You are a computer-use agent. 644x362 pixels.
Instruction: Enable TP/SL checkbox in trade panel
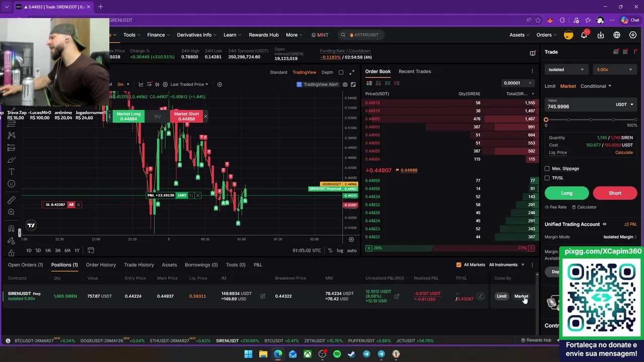pos(547,178)
